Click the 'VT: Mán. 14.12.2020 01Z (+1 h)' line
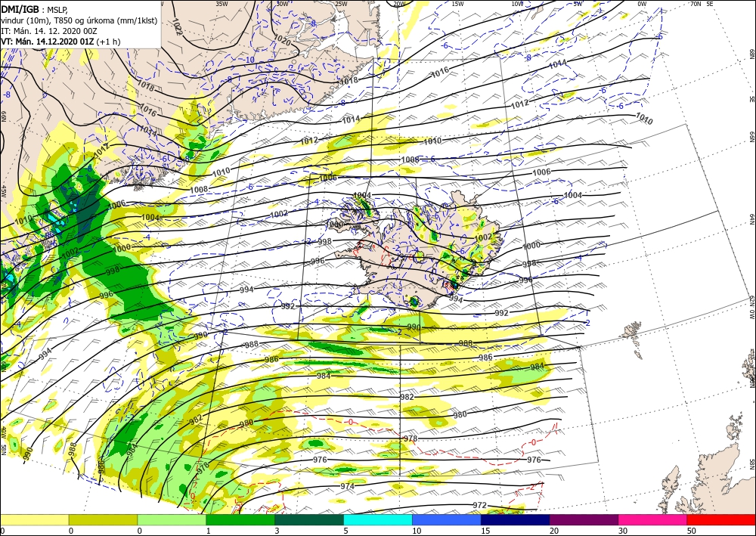This screenshot has width=756, height=536. pyautogui.click(x=60, y=42)
